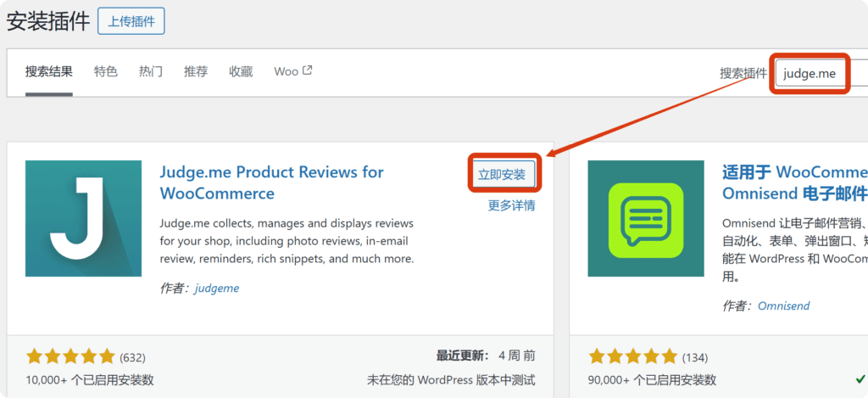
Task: Click the 10,000+ 个已启用安装数 text
Action: click(90, 380)
